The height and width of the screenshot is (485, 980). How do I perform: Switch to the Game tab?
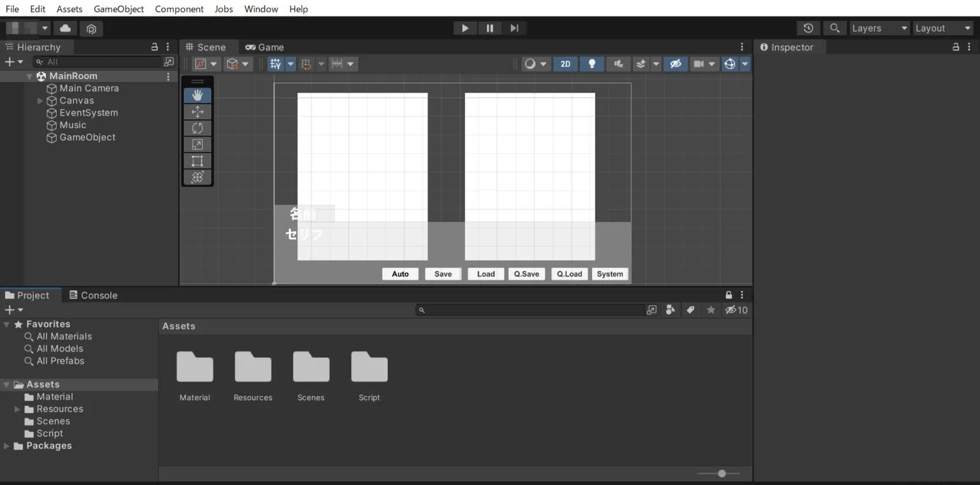click(265, 47)
